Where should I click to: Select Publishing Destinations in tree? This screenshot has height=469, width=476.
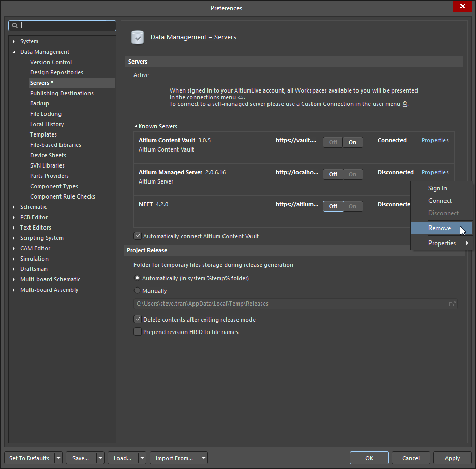pyautogui.click(x=62, y=93)
